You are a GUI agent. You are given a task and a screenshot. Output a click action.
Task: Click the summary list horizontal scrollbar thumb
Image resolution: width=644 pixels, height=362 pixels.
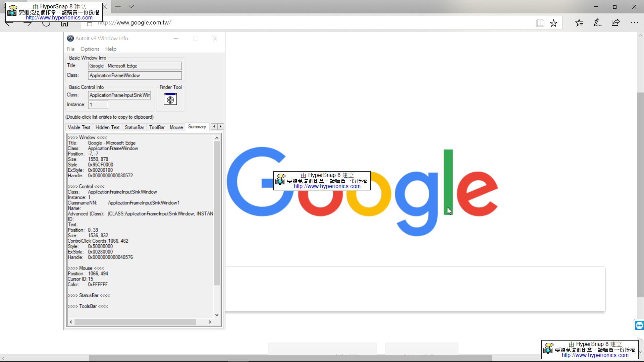click(136, 322)
